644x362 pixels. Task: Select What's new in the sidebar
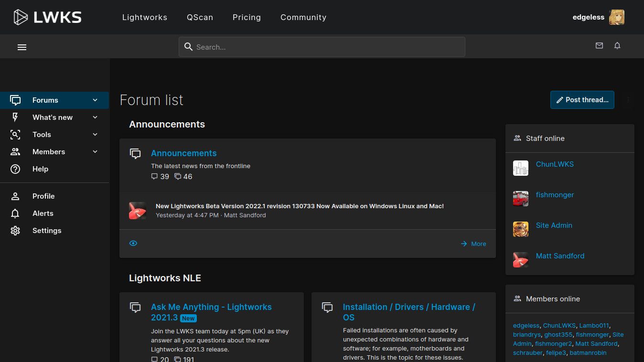click(53, 117)
